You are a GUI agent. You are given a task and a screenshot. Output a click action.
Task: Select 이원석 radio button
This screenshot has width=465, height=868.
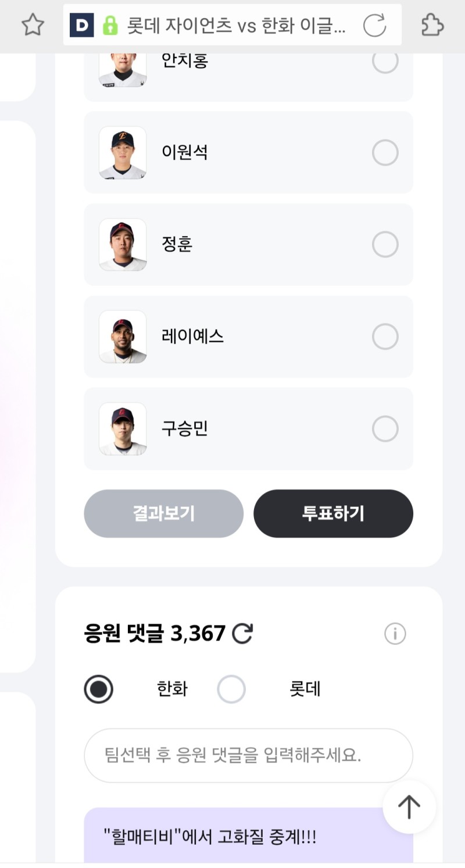385,153
